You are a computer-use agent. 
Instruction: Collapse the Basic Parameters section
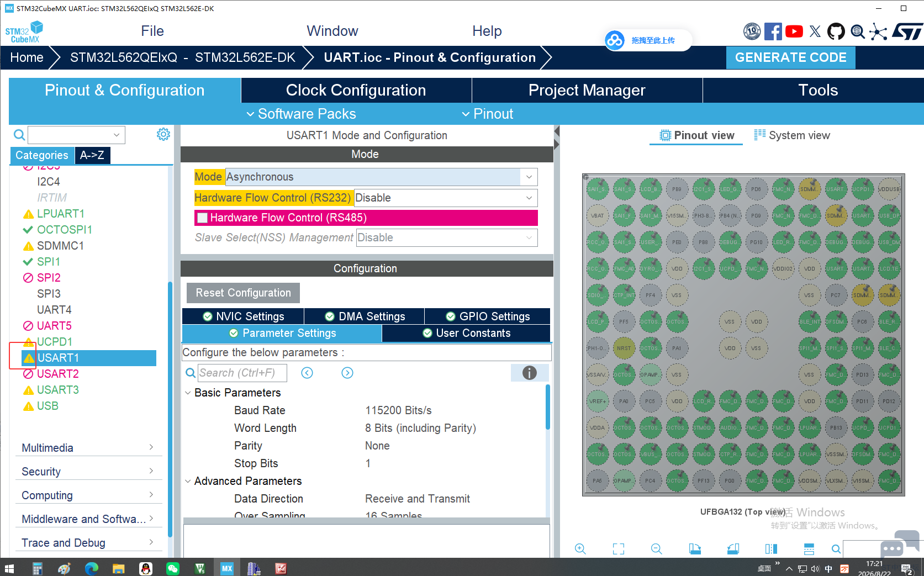pos(188,393)
